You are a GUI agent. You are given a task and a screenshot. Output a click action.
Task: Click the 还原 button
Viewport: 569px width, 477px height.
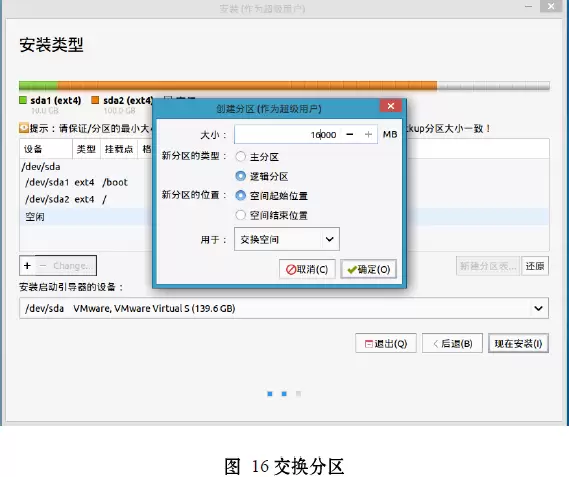click(535, 266)
